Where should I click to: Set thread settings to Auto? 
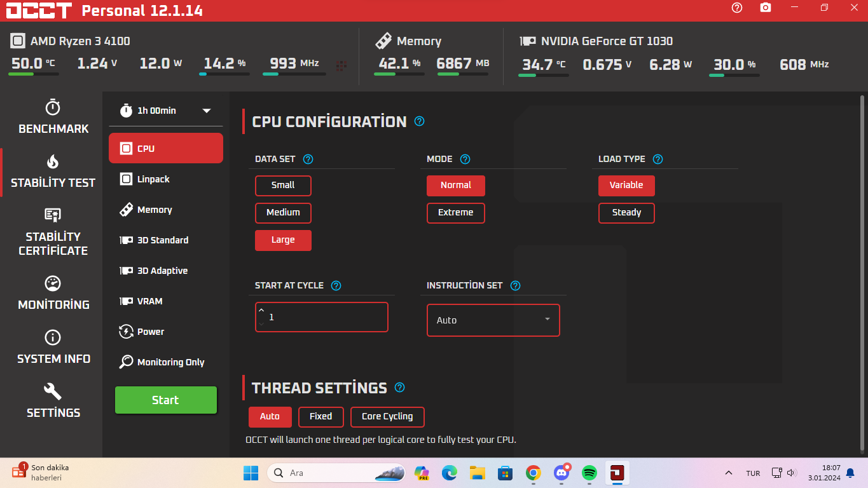point(270,417)
